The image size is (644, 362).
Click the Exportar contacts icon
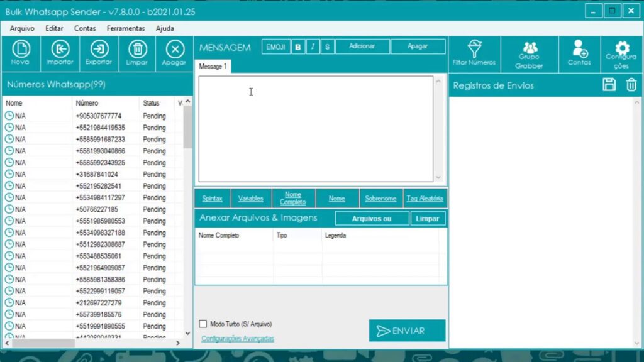(99, 50)
